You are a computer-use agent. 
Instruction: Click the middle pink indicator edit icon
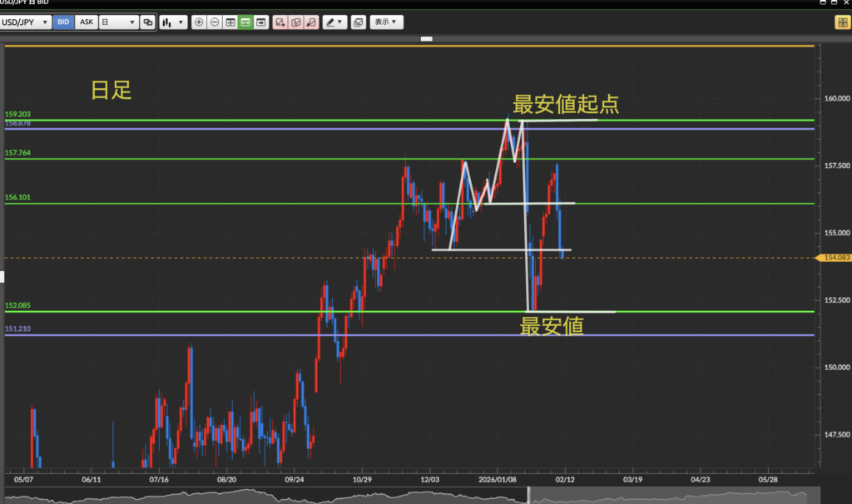(295, 22)
